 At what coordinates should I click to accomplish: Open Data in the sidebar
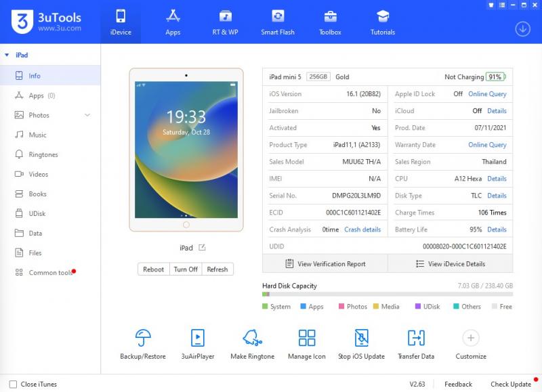point(50,233)
